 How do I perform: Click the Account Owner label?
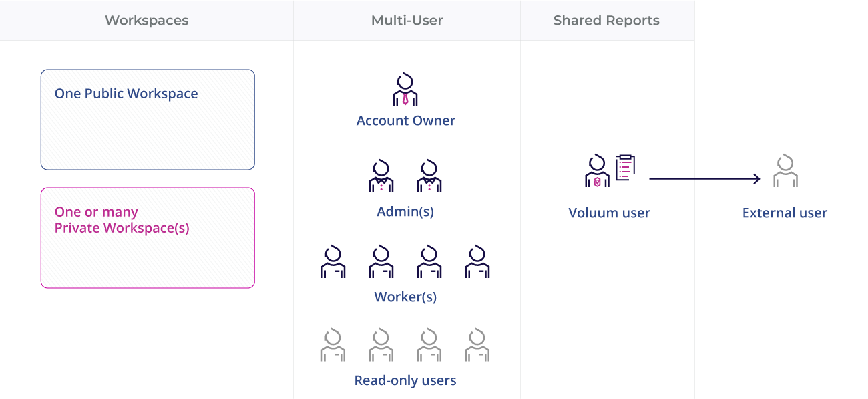click(405, 120)
